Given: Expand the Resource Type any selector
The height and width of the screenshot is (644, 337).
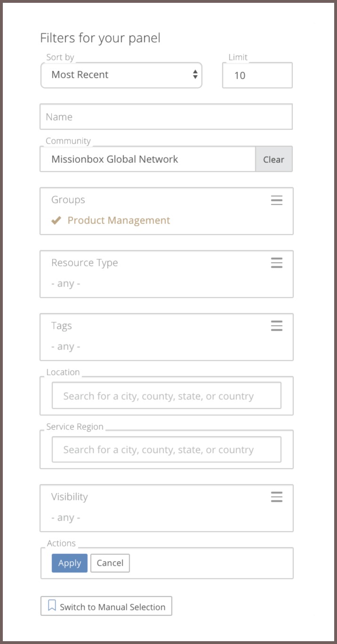Looking at the screenshot, I should [x=66, y=284].
